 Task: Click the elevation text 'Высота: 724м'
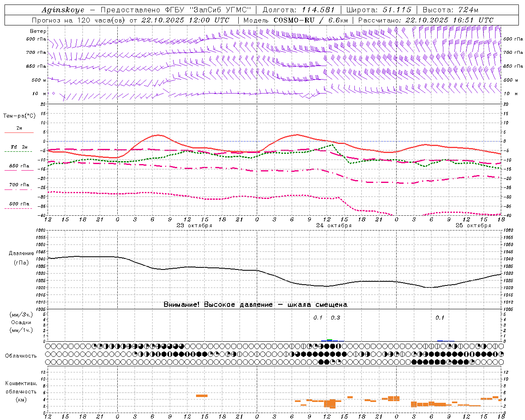[x=450, y=10]
